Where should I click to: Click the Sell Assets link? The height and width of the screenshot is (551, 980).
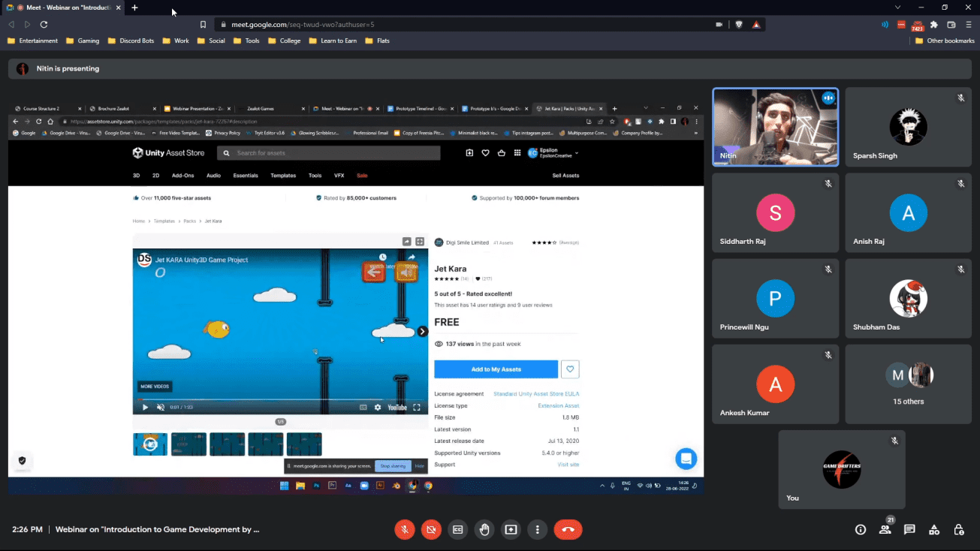[565, 176]
